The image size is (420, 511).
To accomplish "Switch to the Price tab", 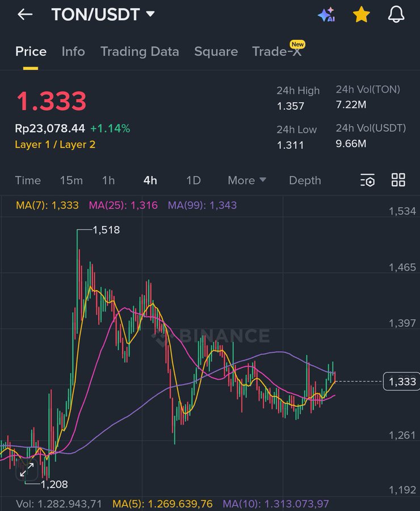I will click(31, 52).
